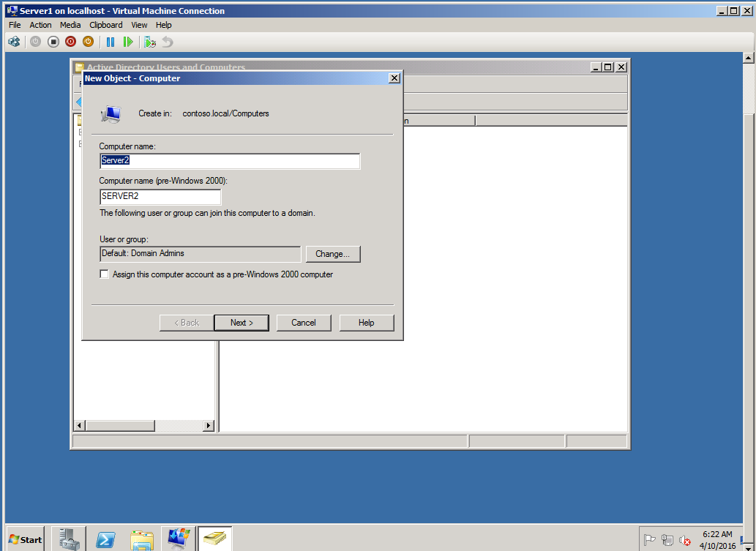
Task: Click the User or group field
Action: [200, 254]
